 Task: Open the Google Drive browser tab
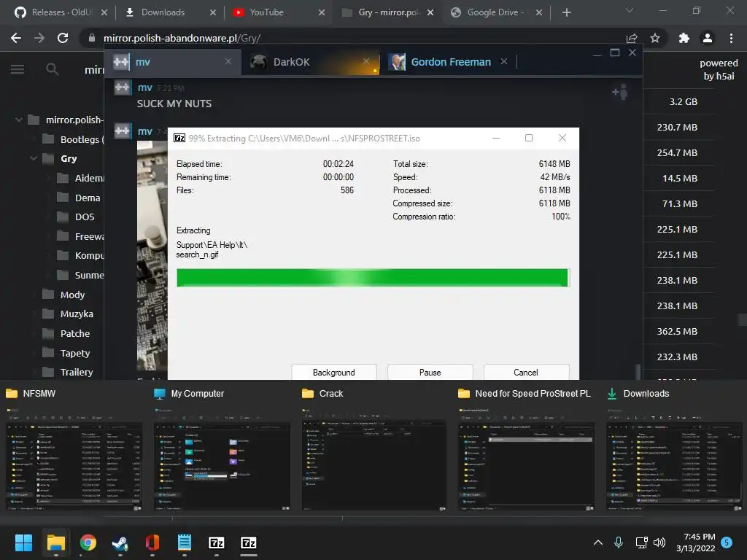pyautogui.click(x=495, y=12)
